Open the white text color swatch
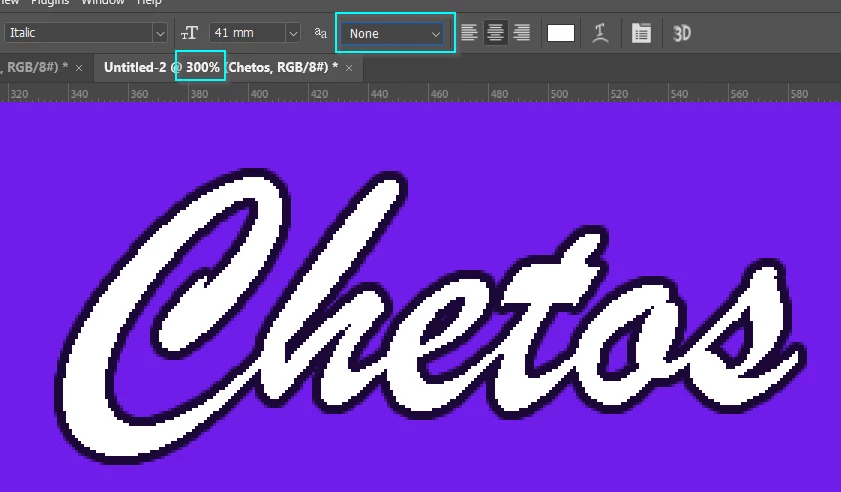Viewport: 841px width, 492px height. click(560, 33)
